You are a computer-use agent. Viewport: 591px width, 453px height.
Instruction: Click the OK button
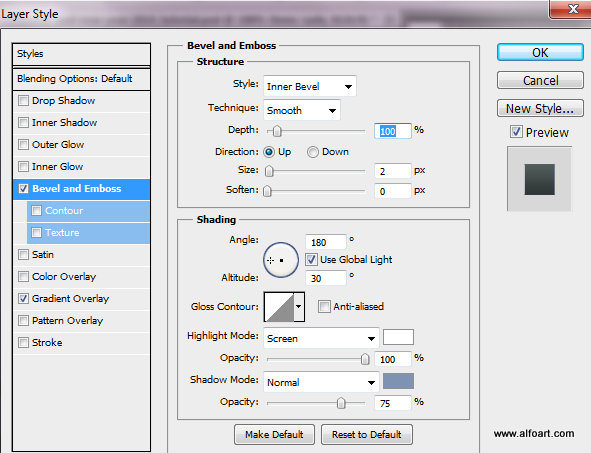540,52
